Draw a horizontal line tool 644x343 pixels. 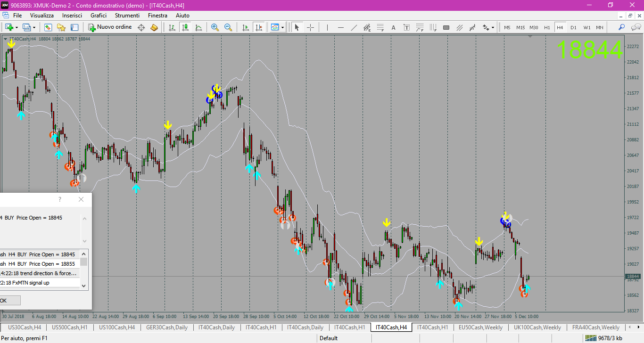(x=340, y=27)
